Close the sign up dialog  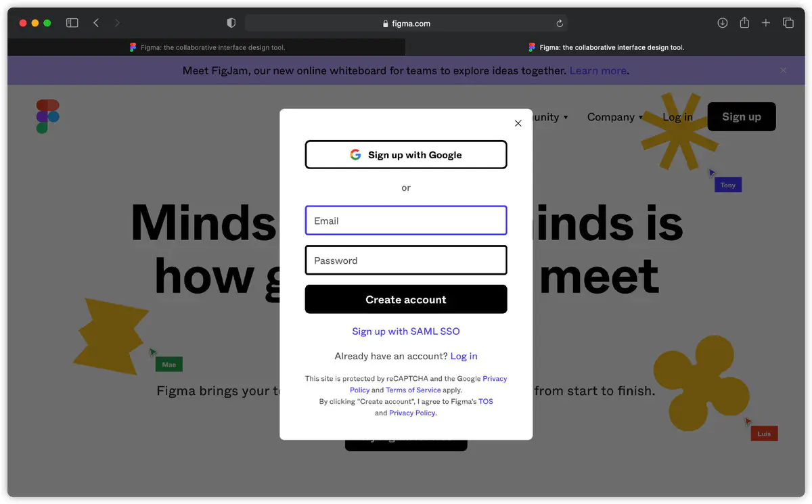pos(518,123)
